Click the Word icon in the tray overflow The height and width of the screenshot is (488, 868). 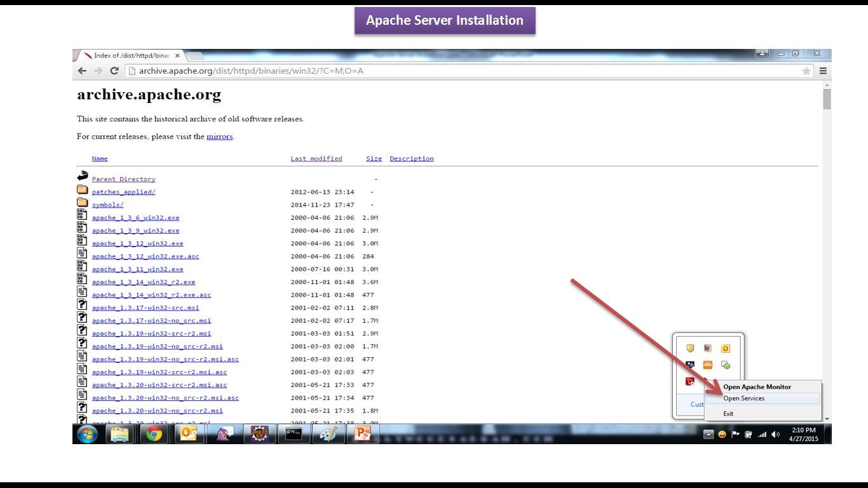[708, 348]
